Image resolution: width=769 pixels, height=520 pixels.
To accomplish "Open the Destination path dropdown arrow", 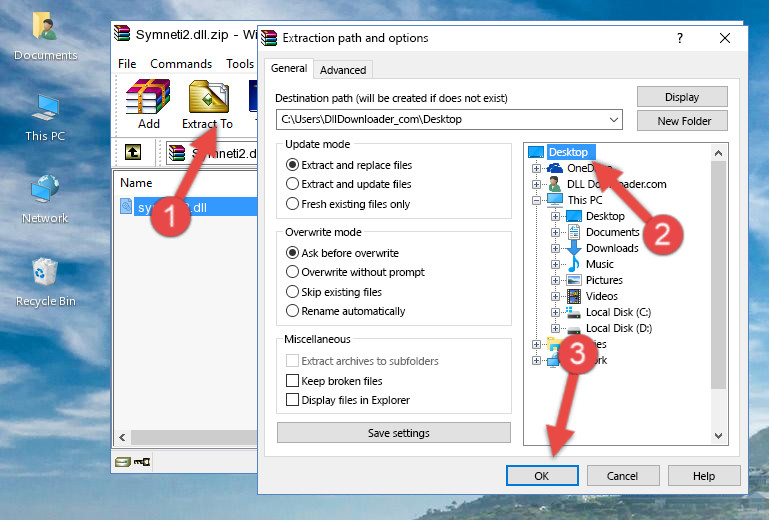I will [614, 120].
